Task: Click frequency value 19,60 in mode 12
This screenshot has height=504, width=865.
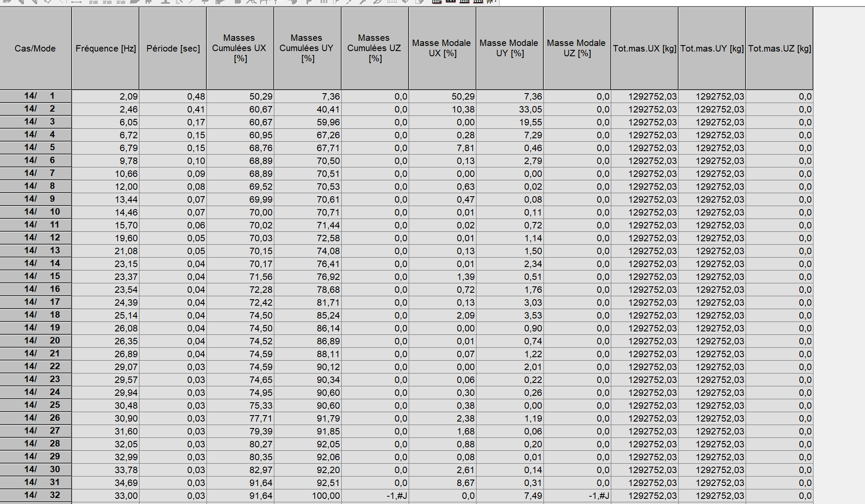Action: pos(106,238)
